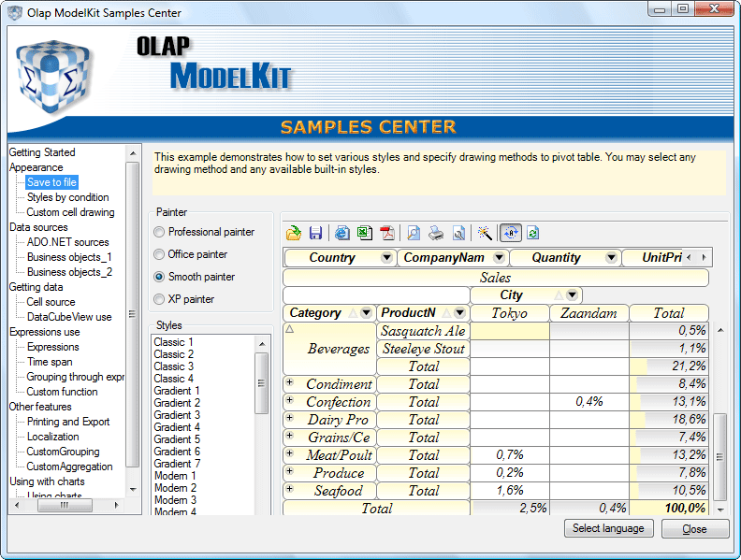Click the 100,0% grand total cell
The image size is (741, 560).
pyautogui.click(x=669, y=508)
